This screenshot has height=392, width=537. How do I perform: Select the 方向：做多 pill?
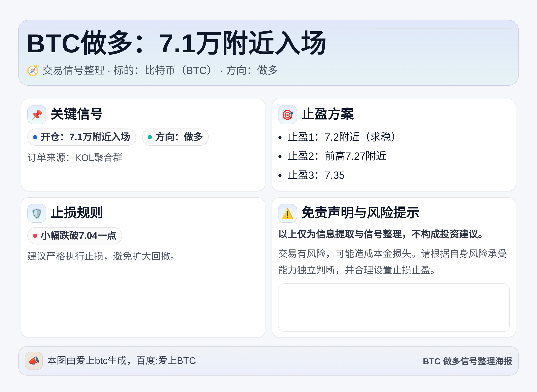pos(175,137)
